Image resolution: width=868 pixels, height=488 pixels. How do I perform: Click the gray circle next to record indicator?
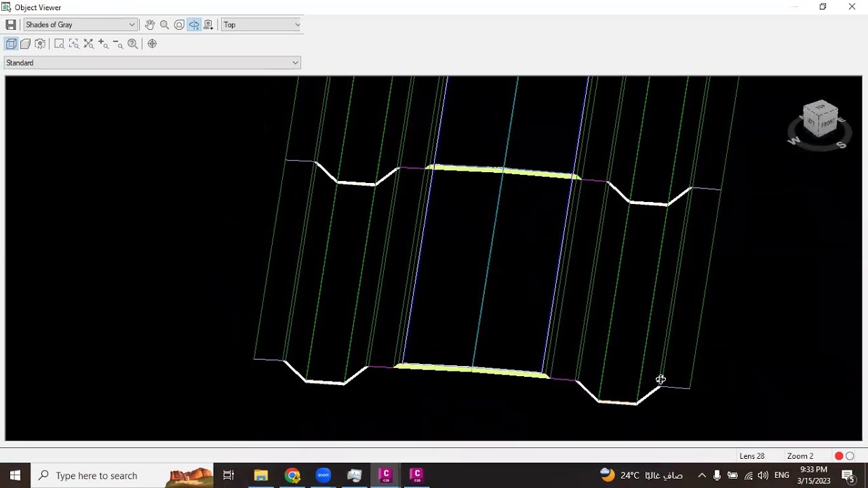850,456
